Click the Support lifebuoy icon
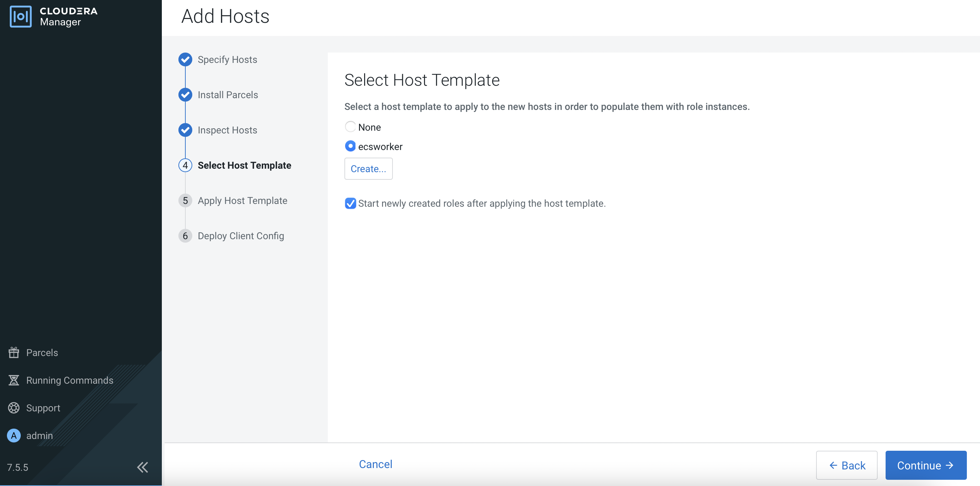Screen dimensions: 980x486 pyautogui.click(x=14, y=408)
